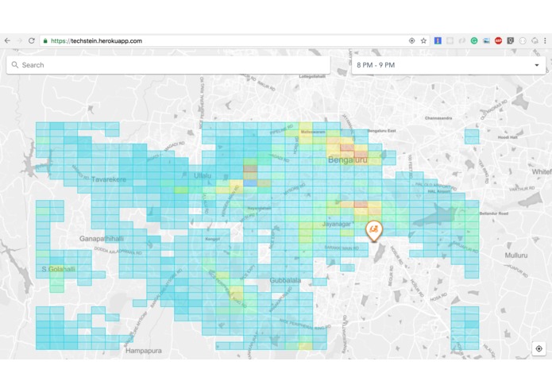Open the green Grammarly extension
This screenshot has width=552, height=392.
[x=474, y=40]
